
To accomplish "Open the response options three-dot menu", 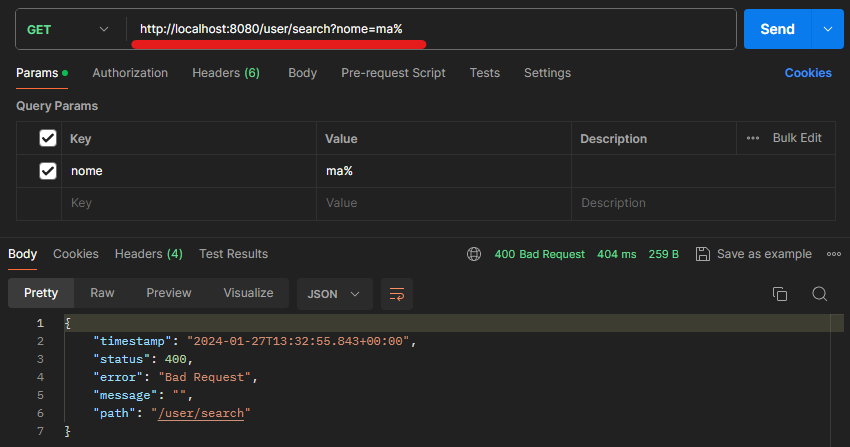I will point(834,254).
